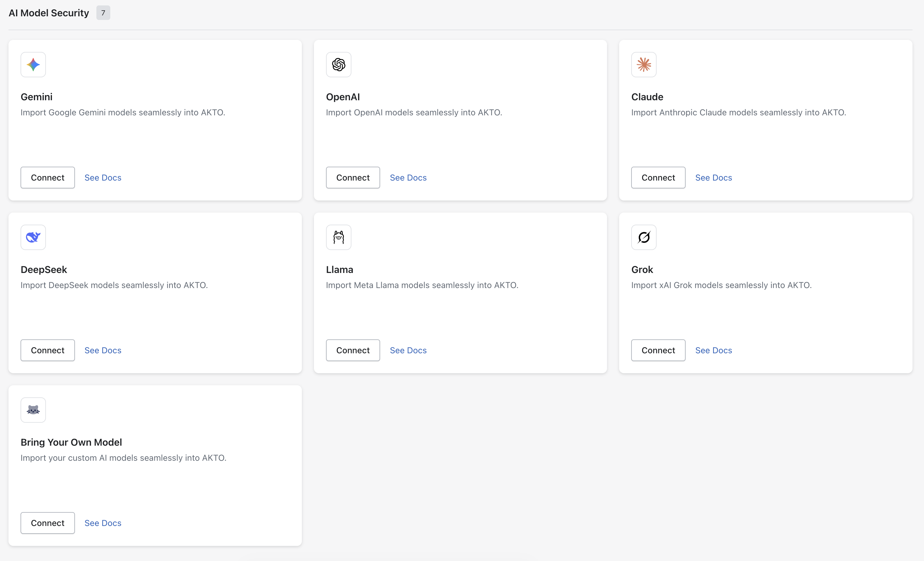Click the Gemini sparkle logo icon
The image size is (924, 561).
tap(33, 64)
